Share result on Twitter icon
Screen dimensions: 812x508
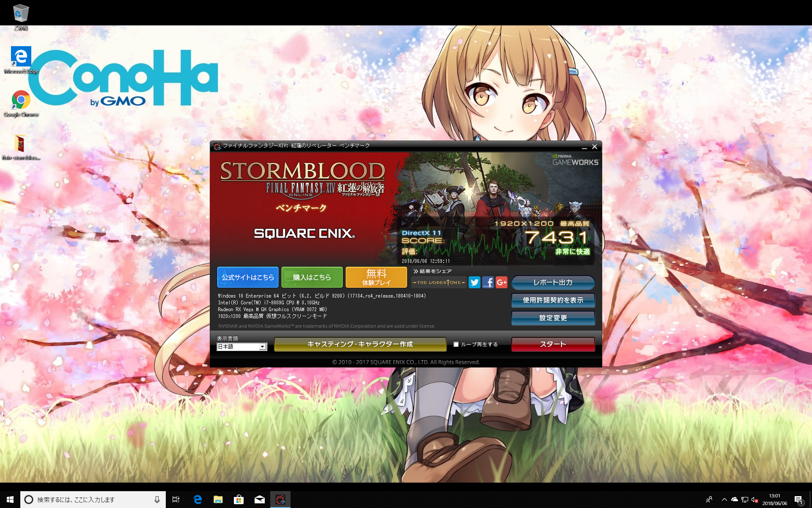(x=475, y=282)
